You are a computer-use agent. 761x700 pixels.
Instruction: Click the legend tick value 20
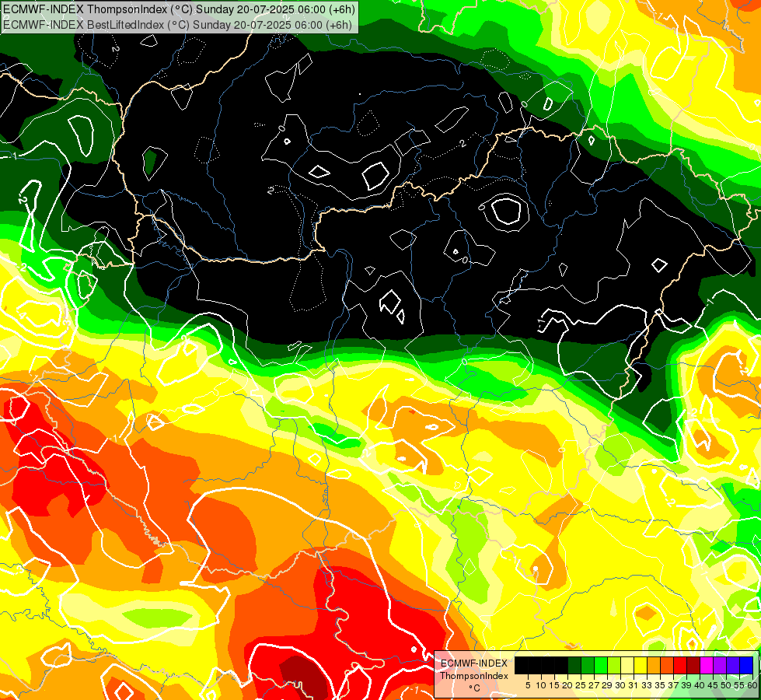point(567,685)
